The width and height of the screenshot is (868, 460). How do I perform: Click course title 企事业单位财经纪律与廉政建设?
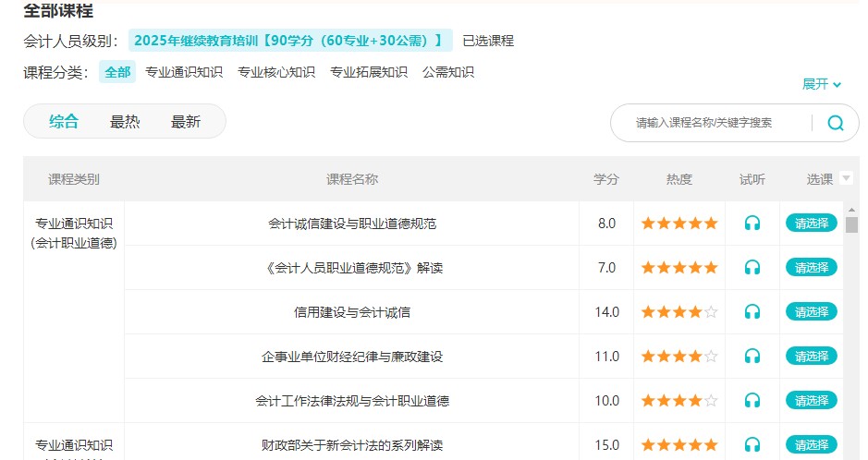352,356
